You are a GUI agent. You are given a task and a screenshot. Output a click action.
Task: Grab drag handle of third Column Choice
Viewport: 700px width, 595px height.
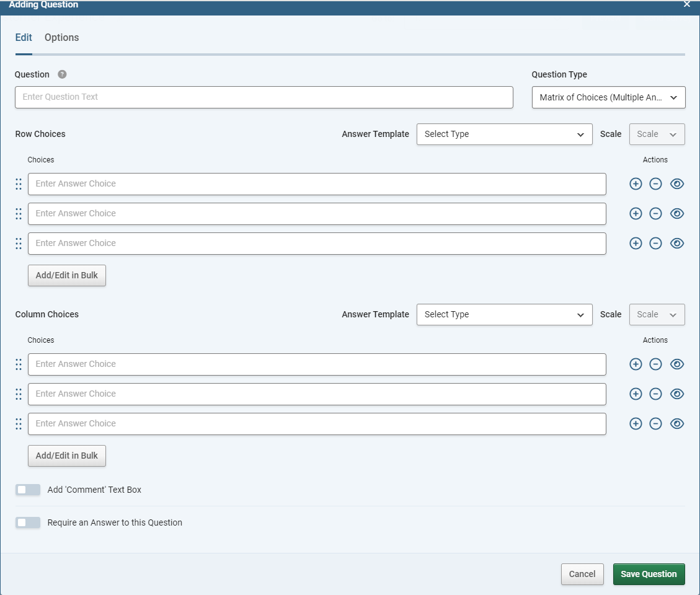point(19,423)
